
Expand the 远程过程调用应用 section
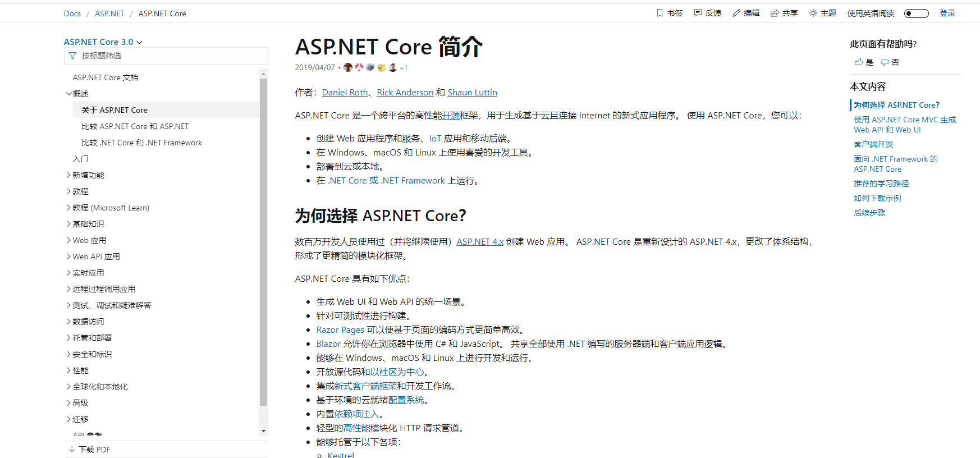click(69, 289)
